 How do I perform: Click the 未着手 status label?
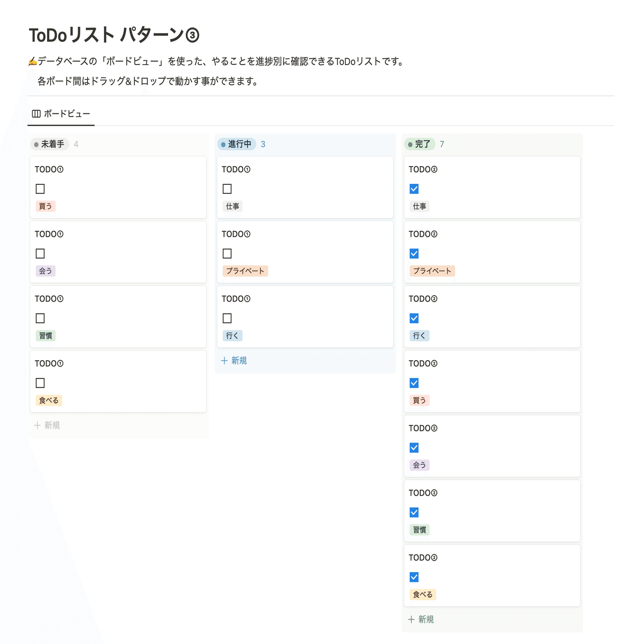49,144
